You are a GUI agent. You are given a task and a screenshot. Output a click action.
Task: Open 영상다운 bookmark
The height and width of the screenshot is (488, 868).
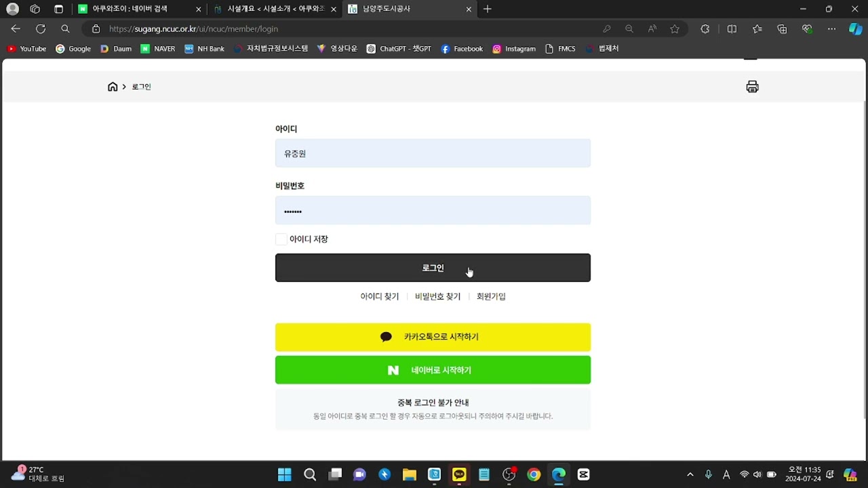[x=337, y=49]
